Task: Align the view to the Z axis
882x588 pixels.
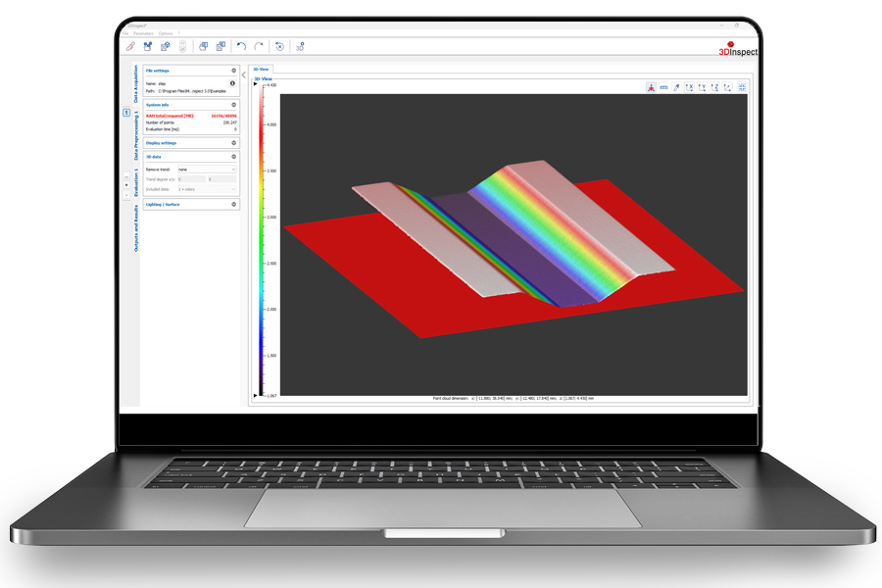Action: click(x=714, y=88)
